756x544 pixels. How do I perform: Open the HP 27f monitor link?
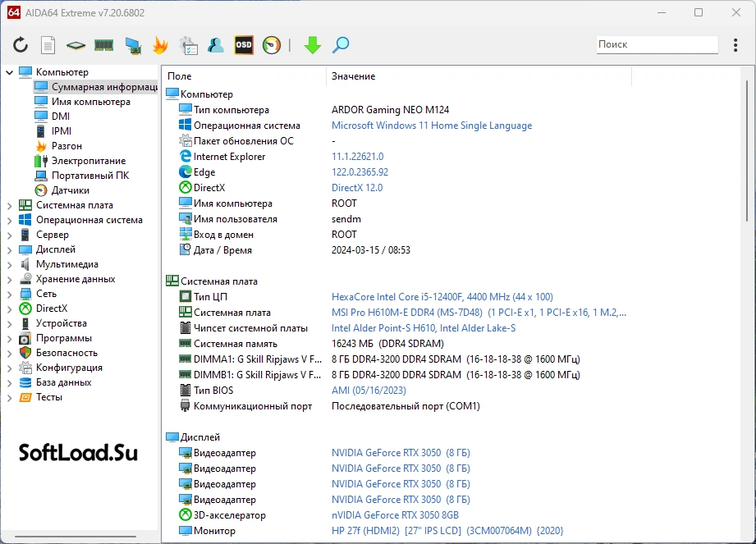pyautogui.click(x=447, y=531)
